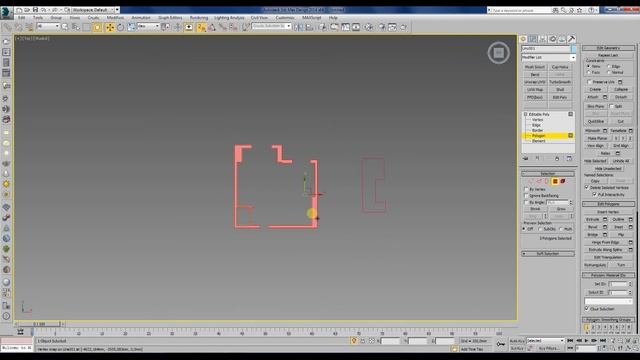Toggle Full Interactivity checkbox
This screenshot has height=360, width=640.
[x=594, y=195]
